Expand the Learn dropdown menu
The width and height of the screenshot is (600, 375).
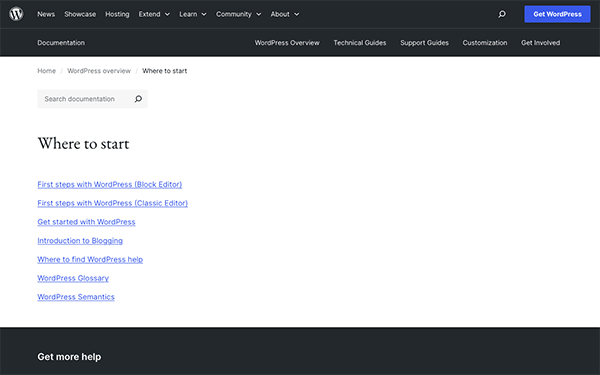coord(193,14)
